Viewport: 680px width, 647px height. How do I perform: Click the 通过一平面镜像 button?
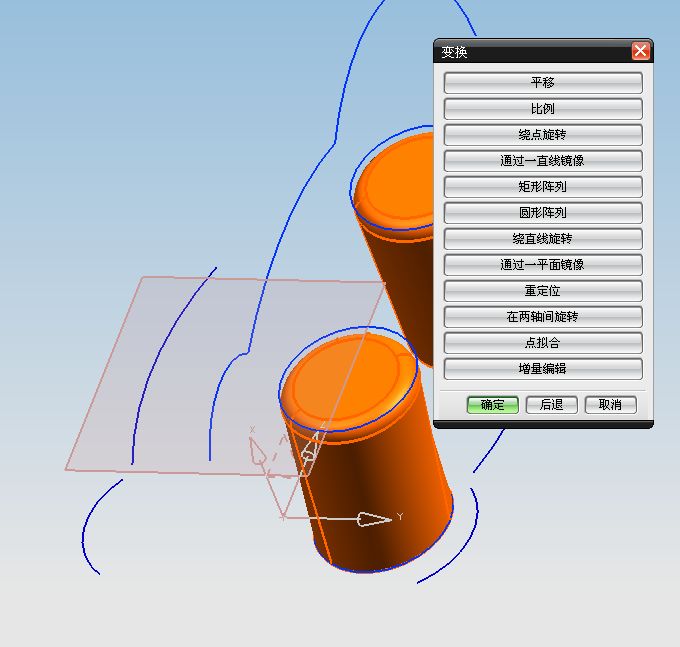pyautogui.click(x=543, y=265)
